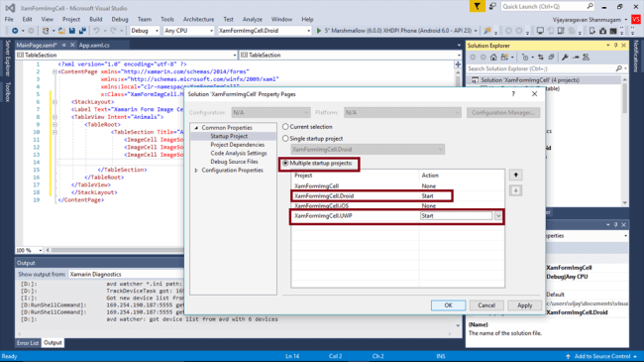Select the Current selection radio button
644x362 pixels.
pyautogui.click(x=285, y=127)
